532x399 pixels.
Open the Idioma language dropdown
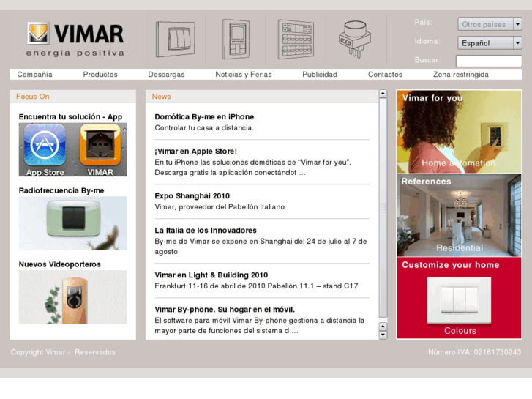tap(490, 43)
